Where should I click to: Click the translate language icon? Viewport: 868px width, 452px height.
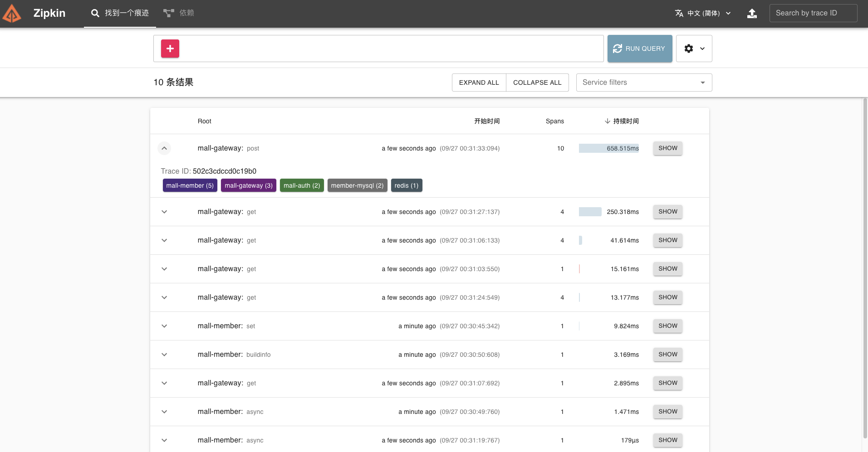coord(679,13)
